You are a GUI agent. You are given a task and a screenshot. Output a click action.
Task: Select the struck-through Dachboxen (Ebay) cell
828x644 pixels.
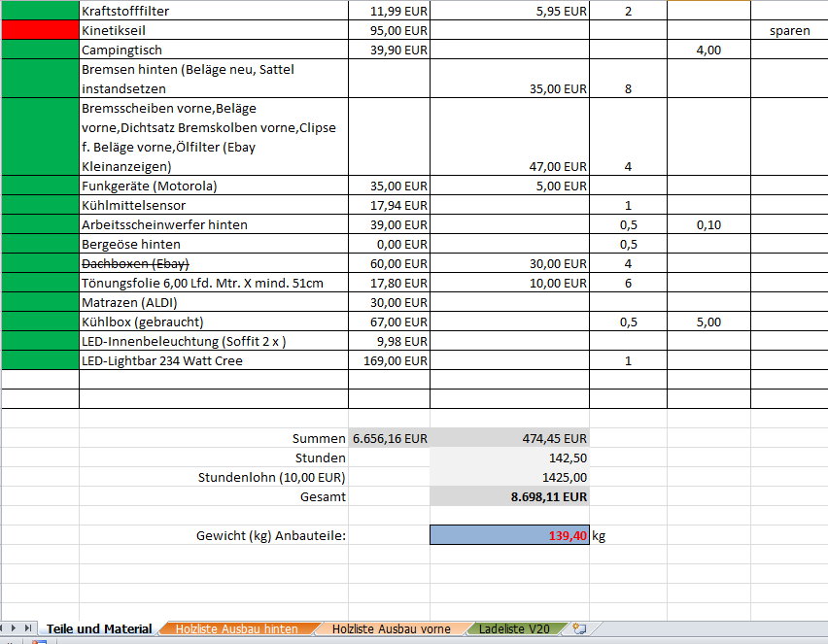pyautogui.click(x=213, y=263)
